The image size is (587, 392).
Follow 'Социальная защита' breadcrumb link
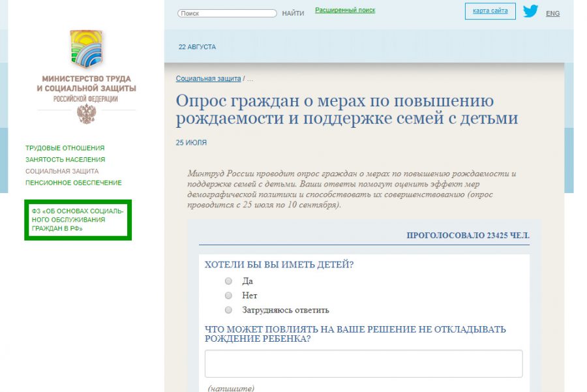point(209,79)
